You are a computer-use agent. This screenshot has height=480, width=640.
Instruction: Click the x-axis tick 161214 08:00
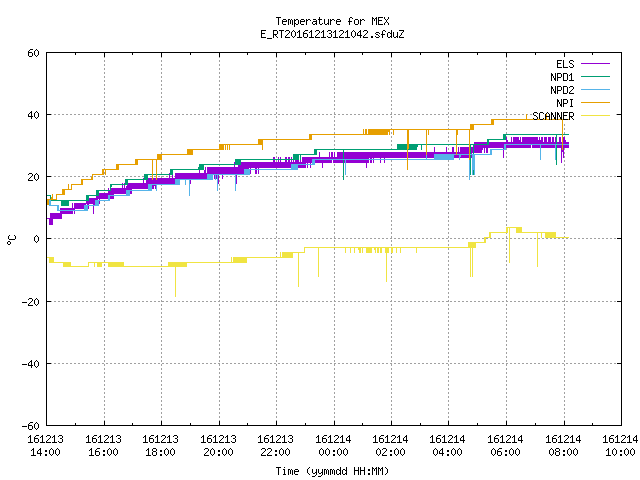click(563, 446)
